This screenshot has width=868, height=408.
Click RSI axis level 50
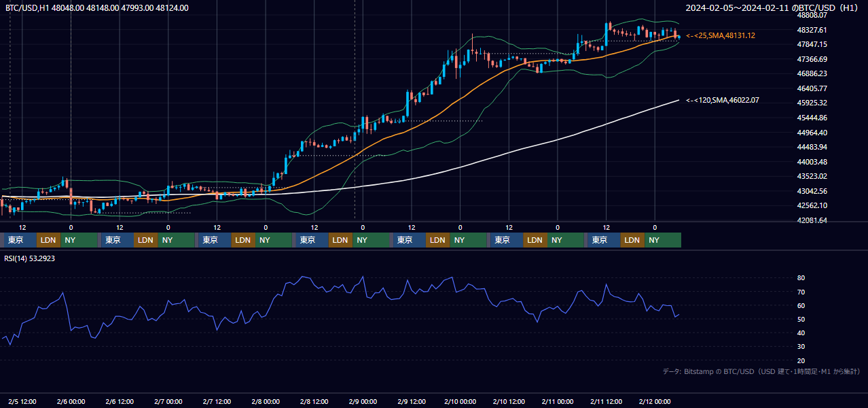pos(801,319)
